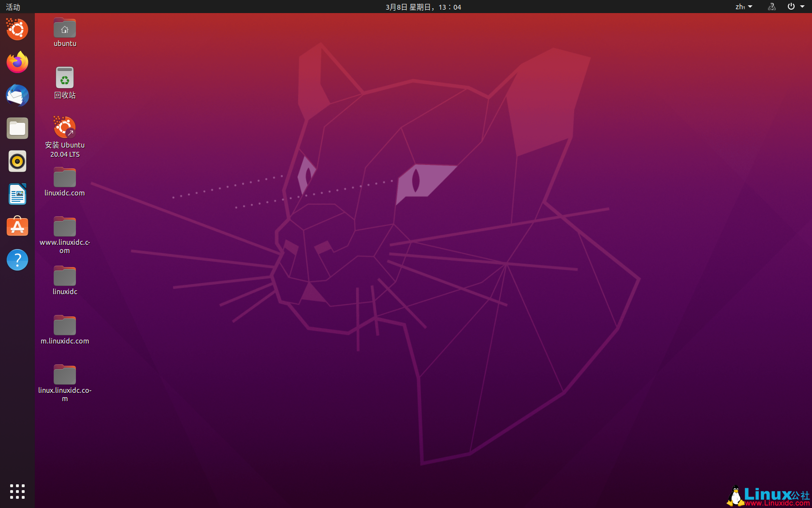The height and width of the screenshot is (508, 812).
Task: Show the Applications grid
Action: pos(17,491)
